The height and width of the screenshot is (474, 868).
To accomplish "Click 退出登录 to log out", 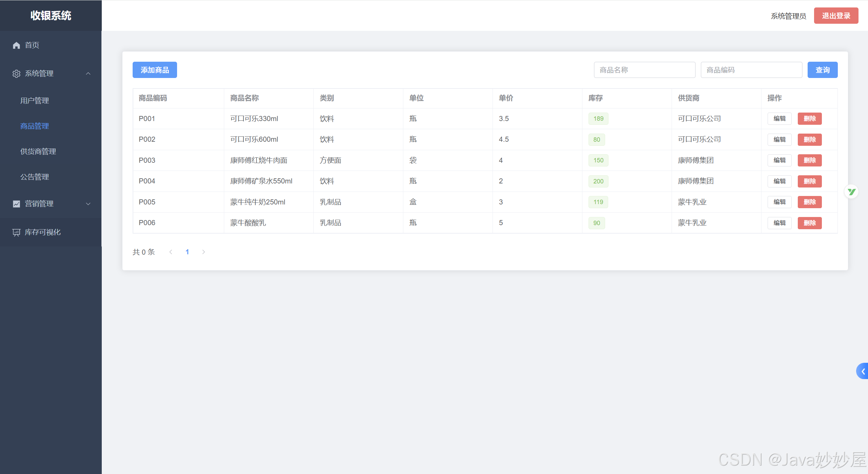I will click(836, 16).
